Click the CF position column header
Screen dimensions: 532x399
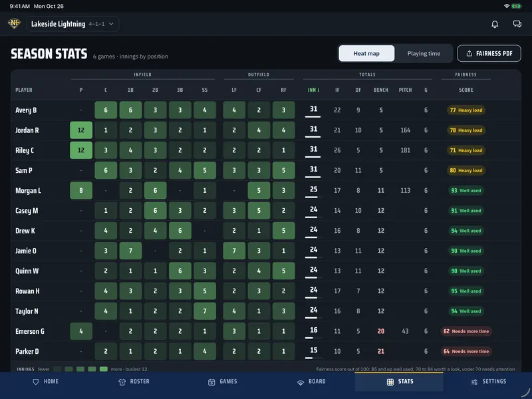[259, 90]
